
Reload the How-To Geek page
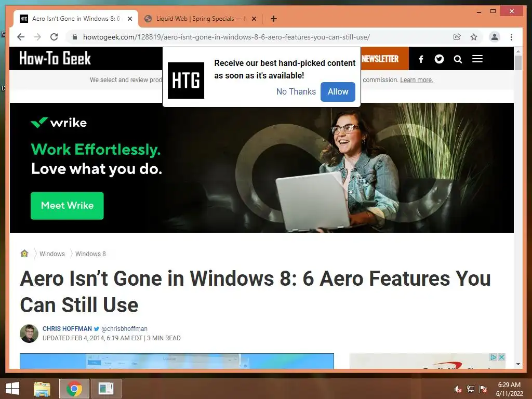point(54,37)
